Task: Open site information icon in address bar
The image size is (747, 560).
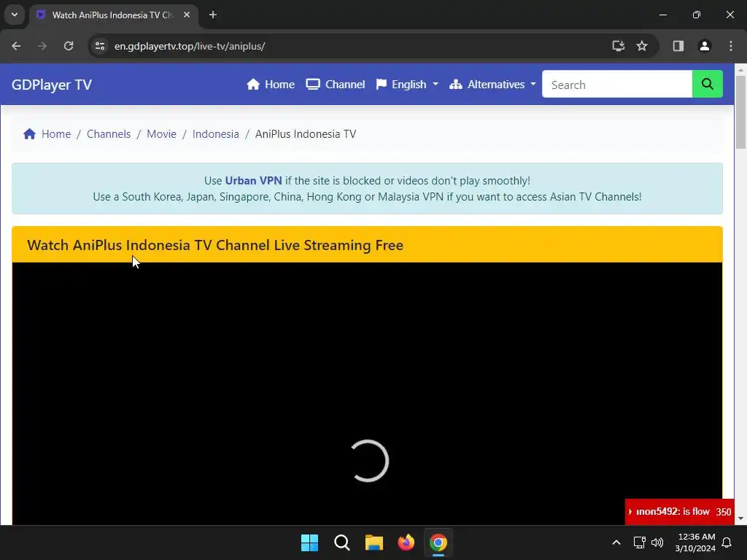Action: [x=100, y=46]
